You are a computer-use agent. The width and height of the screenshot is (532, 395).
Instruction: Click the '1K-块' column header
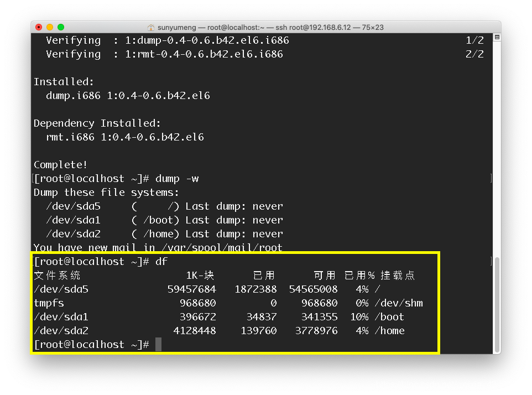(200, 275)
